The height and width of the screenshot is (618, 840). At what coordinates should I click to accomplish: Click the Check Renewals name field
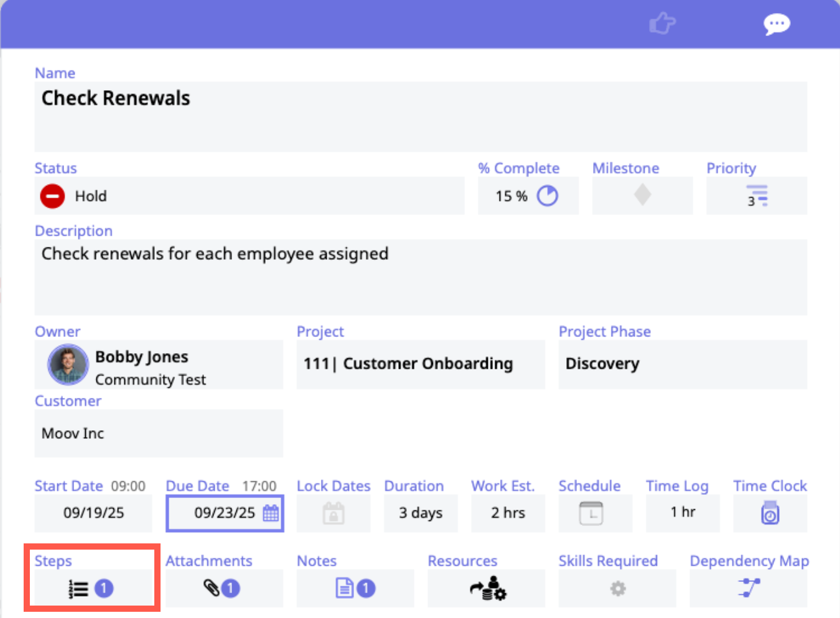pyautogui.click(x=421, y=116)
